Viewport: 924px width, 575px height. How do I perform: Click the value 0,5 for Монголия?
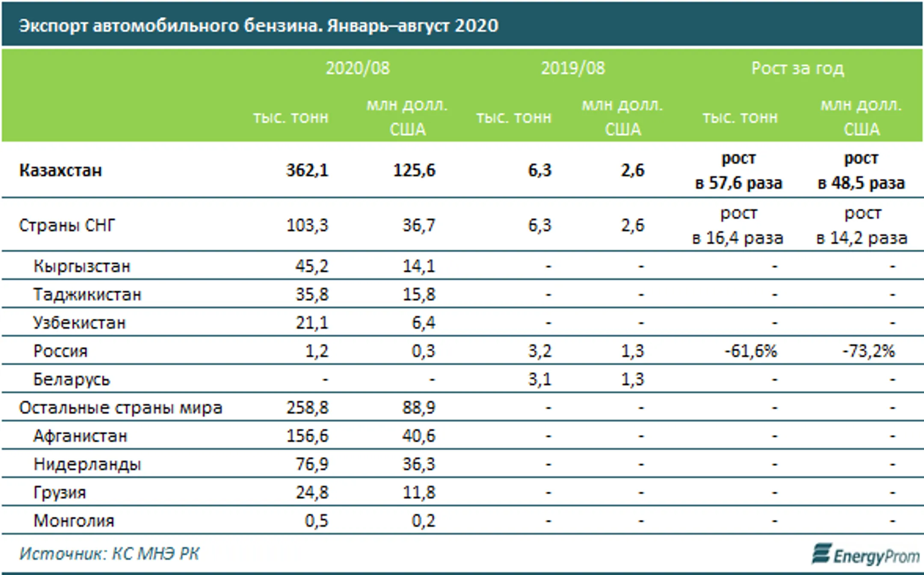(317, 520)
